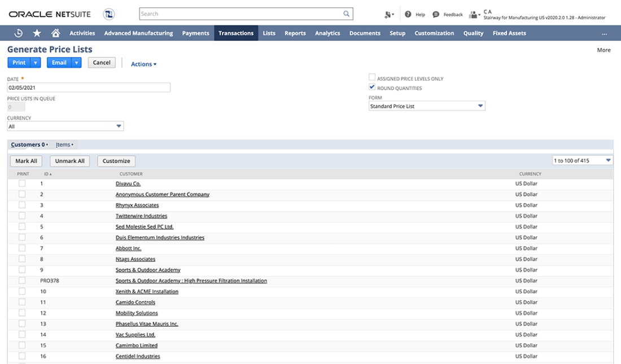621x364 pixels.
Task: Open the Actions dropdown menu
Action: pyautogui.click(x=144, y=64)
